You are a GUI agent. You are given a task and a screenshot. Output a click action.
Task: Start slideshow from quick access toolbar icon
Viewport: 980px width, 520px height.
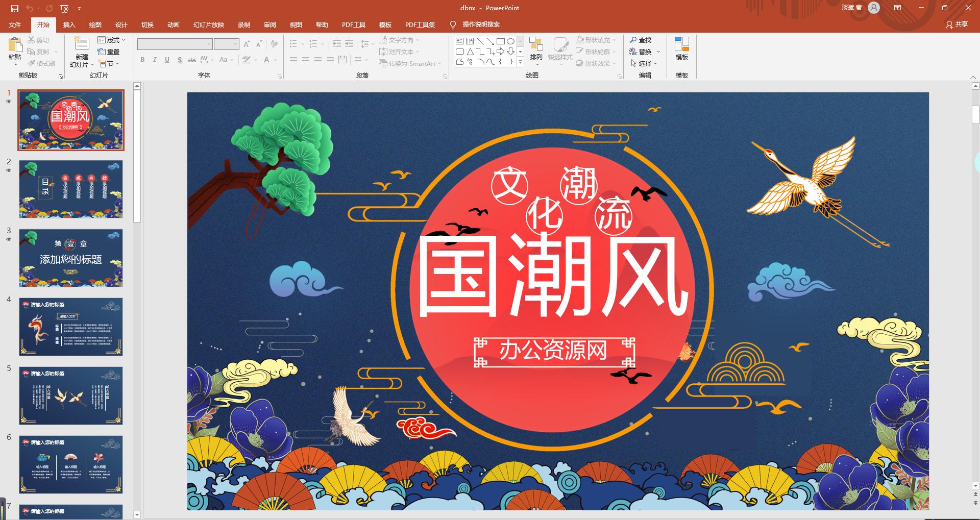pos(64,8)
